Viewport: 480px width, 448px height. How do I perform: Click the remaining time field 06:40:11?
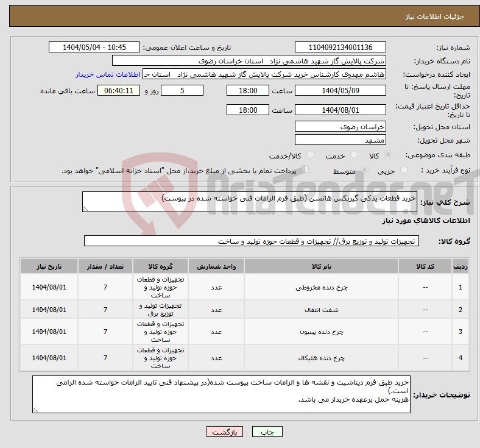pos(119,90)
